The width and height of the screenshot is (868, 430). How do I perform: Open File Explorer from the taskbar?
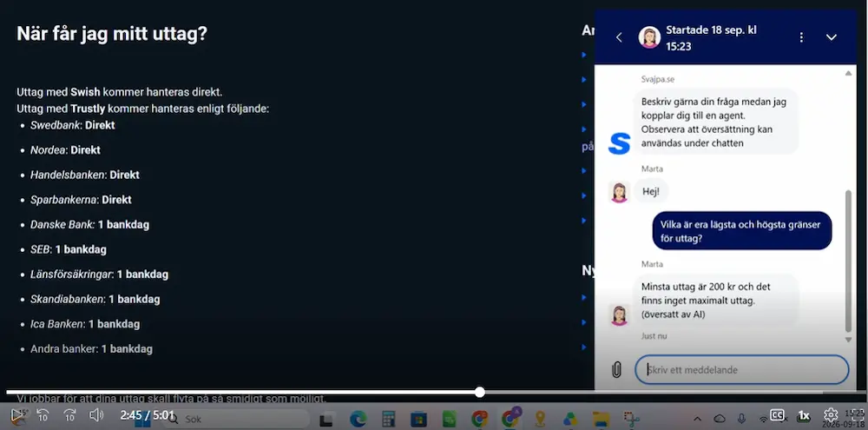[x=601, y=420]
